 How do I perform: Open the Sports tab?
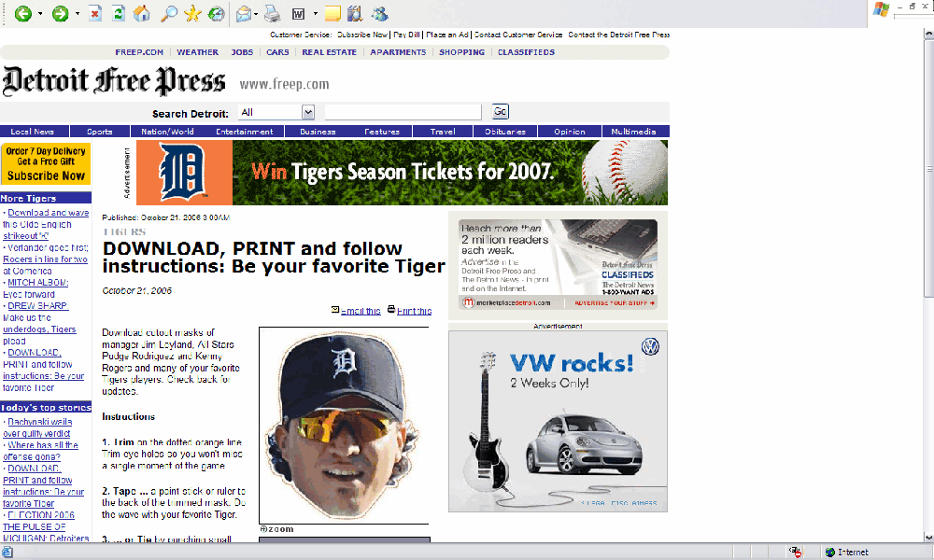click(100, 132)
